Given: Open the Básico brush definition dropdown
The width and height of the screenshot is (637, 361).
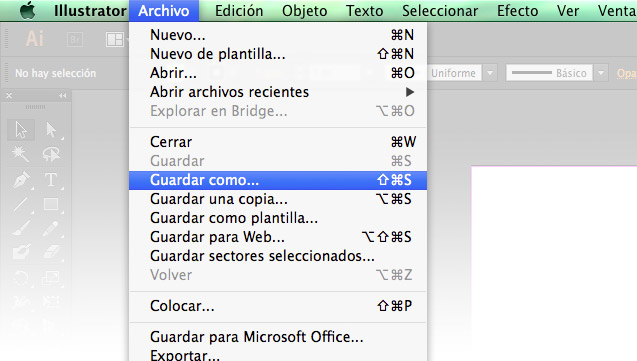Looking at the screenshot, I should pyautogui.click(x=600, y=73).
